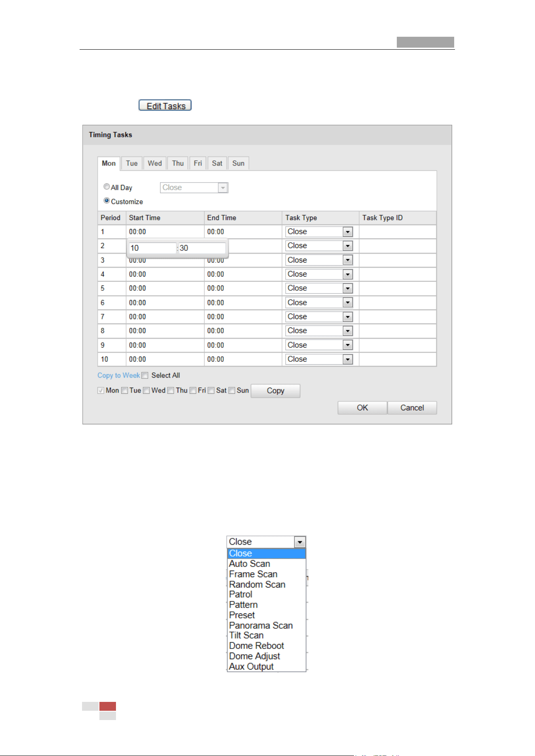535x756 pixels.
Task: Click End Time of period 9
Action: click(x=243, y=345)
